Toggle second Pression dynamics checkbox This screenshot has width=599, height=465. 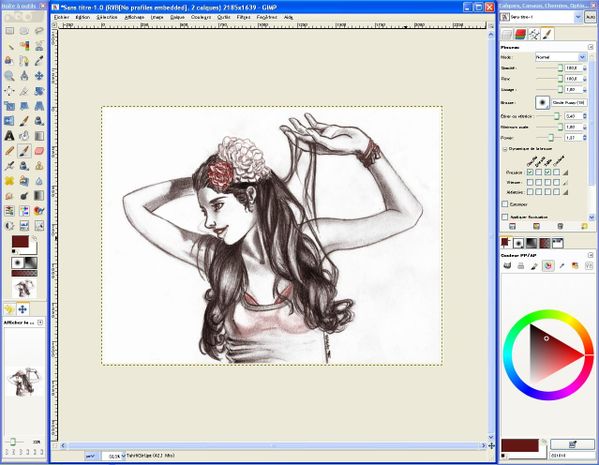pyautogui.click(x=539, y=172)
